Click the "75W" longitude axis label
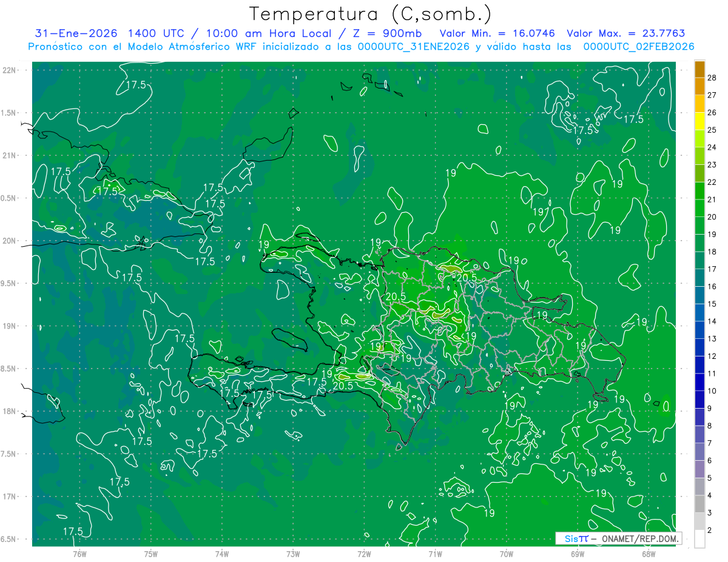This screenshot has height=562, width=728. coord(151,554)
